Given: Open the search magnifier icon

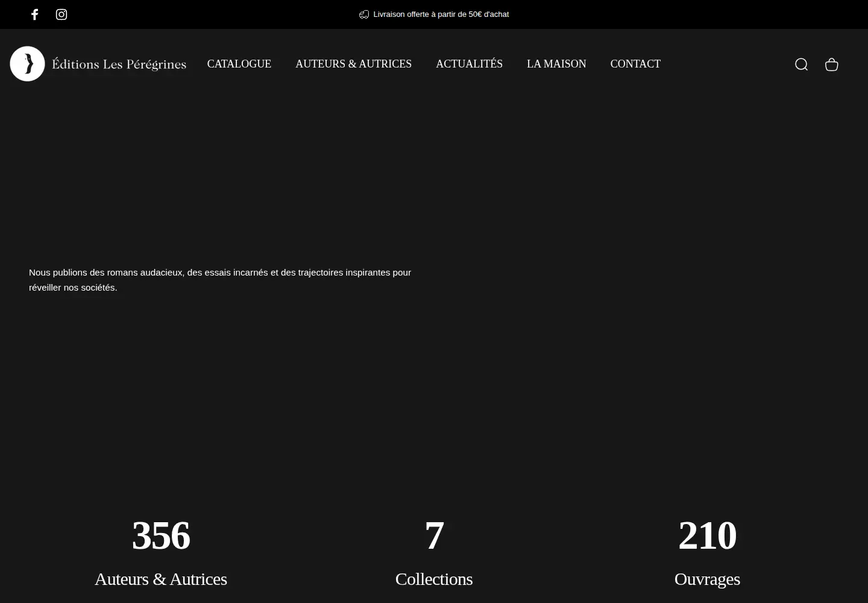Looking at the screenshot, I should pos(801,65).
